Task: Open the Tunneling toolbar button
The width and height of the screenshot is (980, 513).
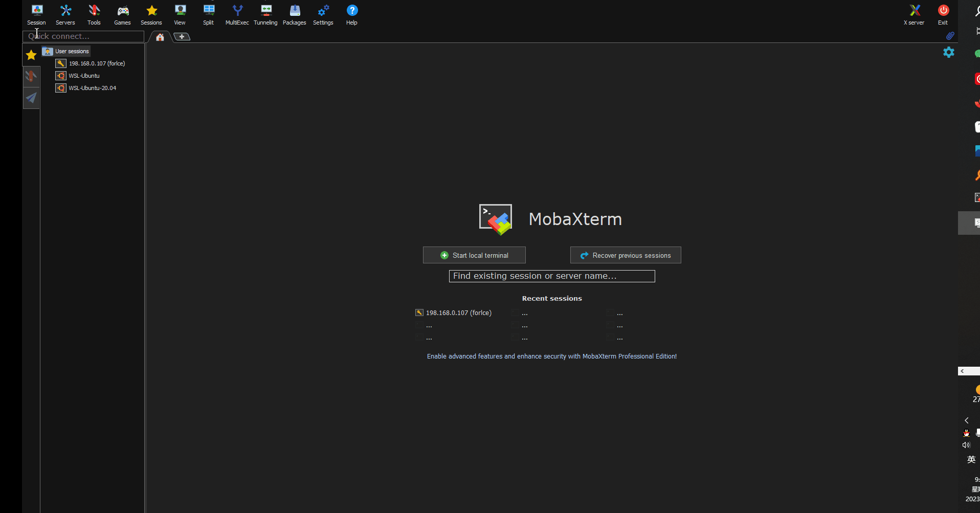Action: [266, 15]
